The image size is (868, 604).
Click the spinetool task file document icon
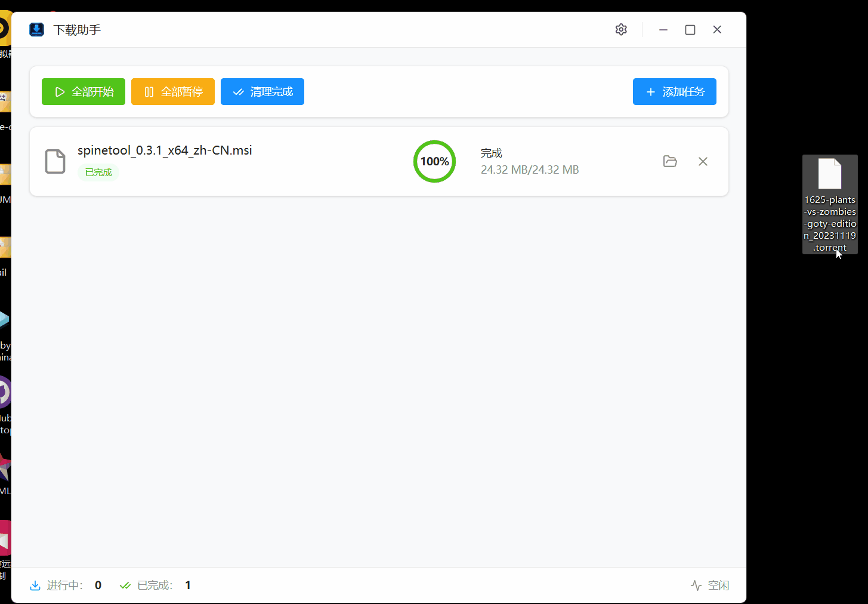(x=55, y=161)
